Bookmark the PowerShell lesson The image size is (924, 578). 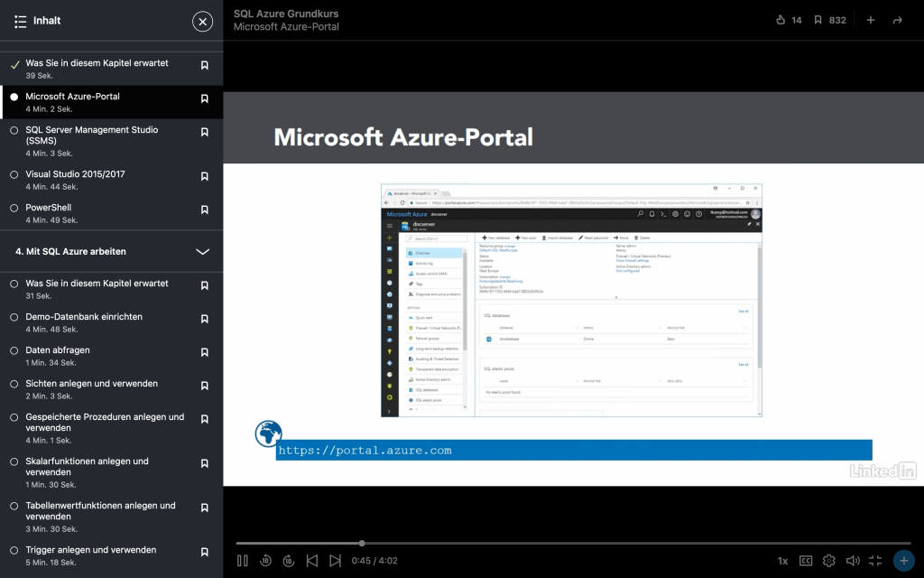205,213
